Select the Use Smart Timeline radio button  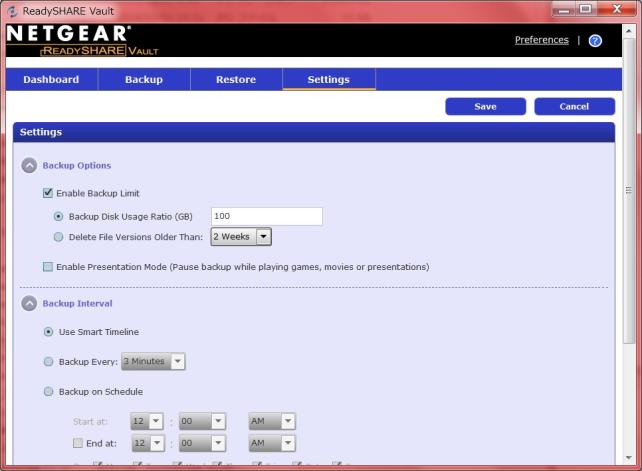[48, 332]
